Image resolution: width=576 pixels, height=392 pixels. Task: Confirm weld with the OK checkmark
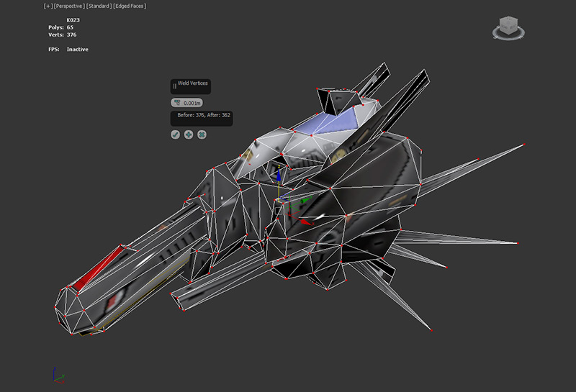pyautogui.click(x=175, y=135)
